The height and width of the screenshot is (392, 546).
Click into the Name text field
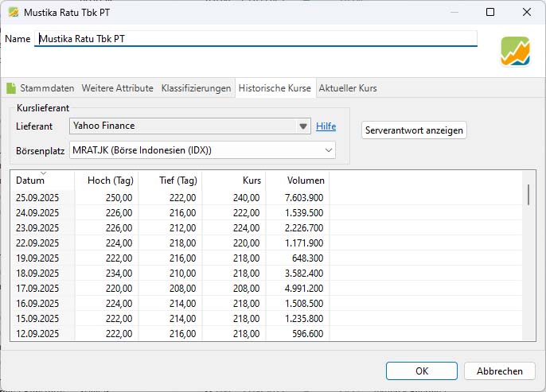point(255,38)
